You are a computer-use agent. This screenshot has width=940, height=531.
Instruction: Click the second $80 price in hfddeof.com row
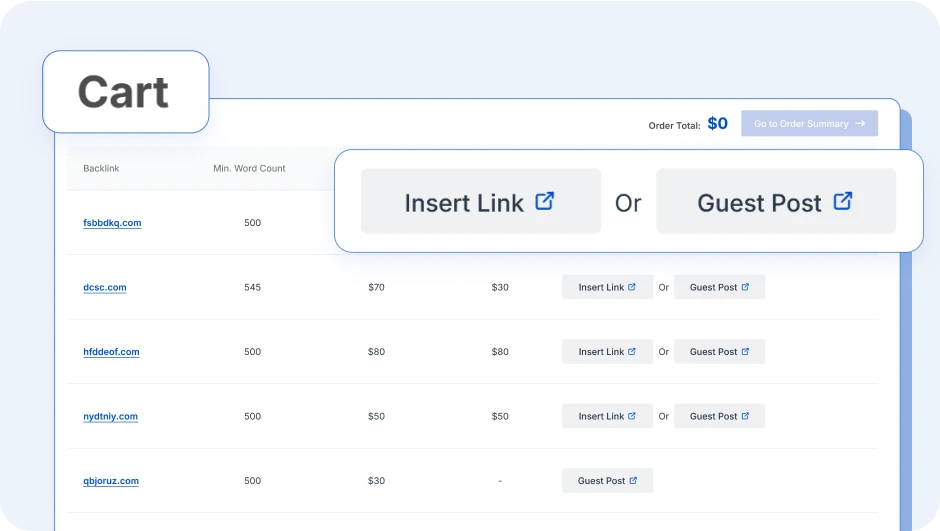500,352
